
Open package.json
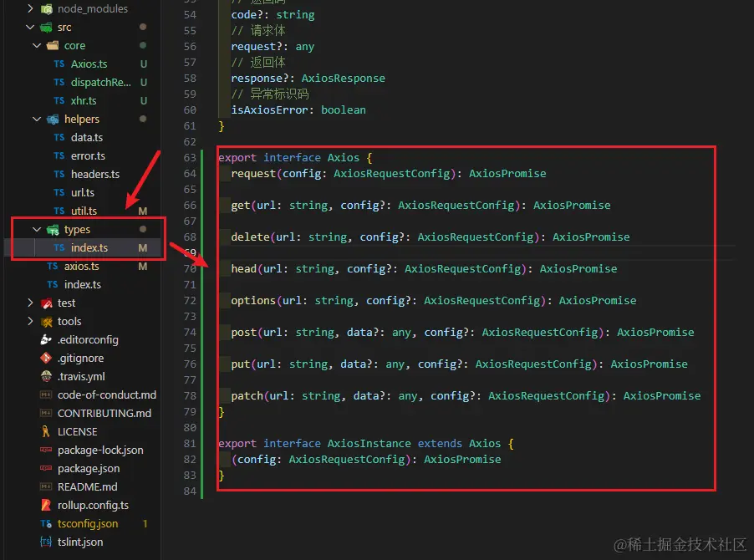click(x=89, y=468)
